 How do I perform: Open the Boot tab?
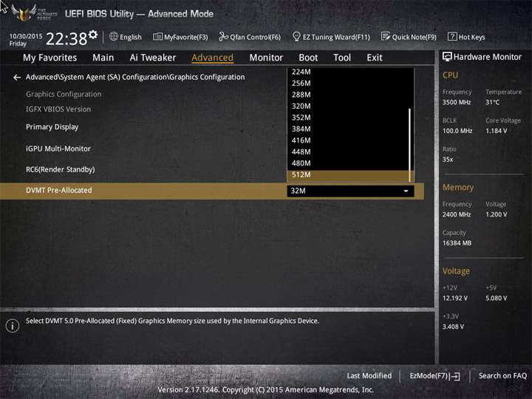308,58
